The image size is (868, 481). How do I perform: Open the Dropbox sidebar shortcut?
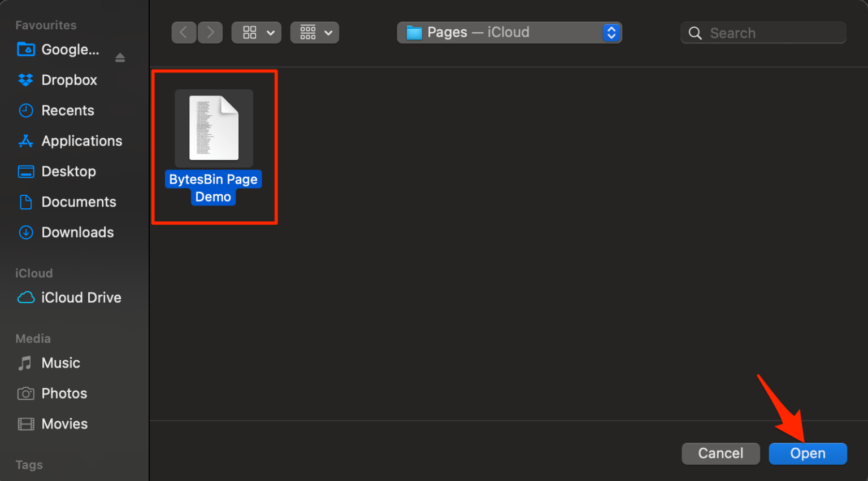[x=69, y=80]
